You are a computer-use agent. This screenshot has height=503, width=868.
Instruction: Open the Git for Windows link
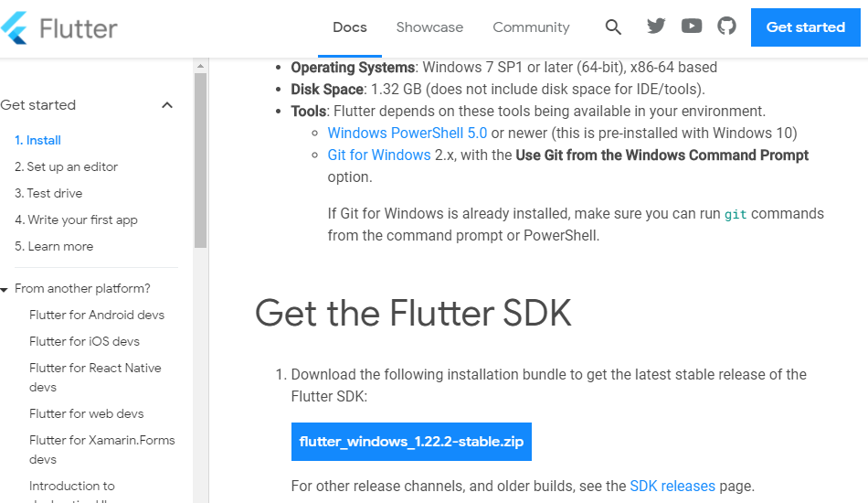click(379, 155)
